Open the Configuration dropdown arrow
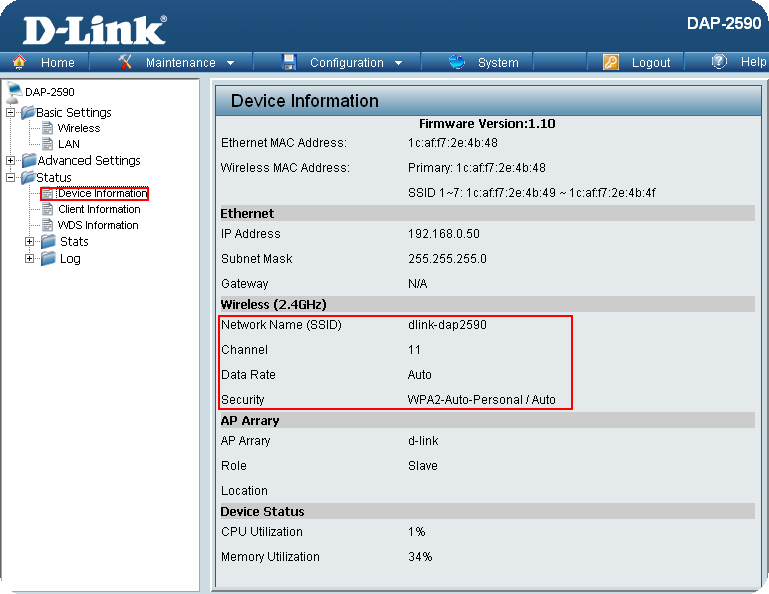769x594 pixels. (398, 63)
